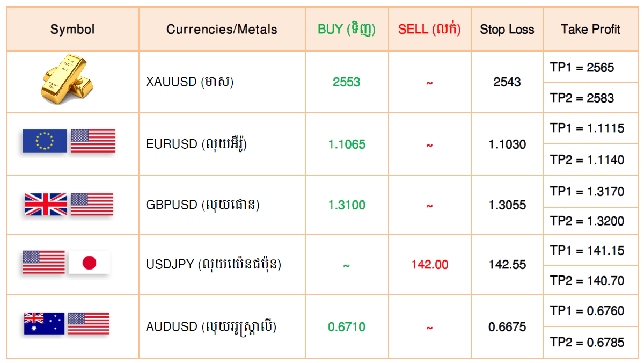Click AUDUSD TP2 = 0.6785 cell
The image size is (644, 363).
(590, 342)
